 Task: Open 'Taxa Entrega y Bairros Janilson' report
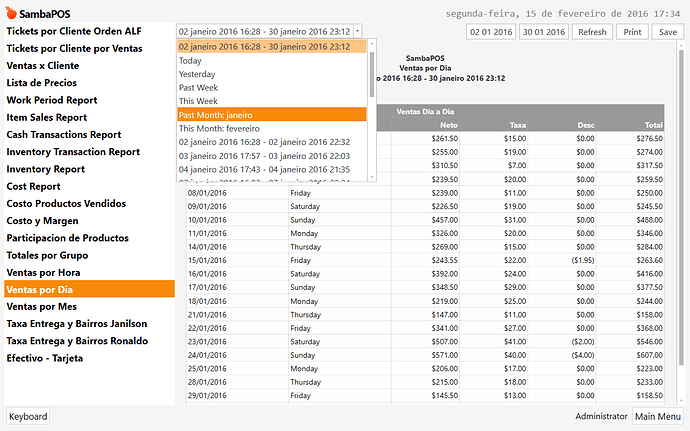click(89, 324)
